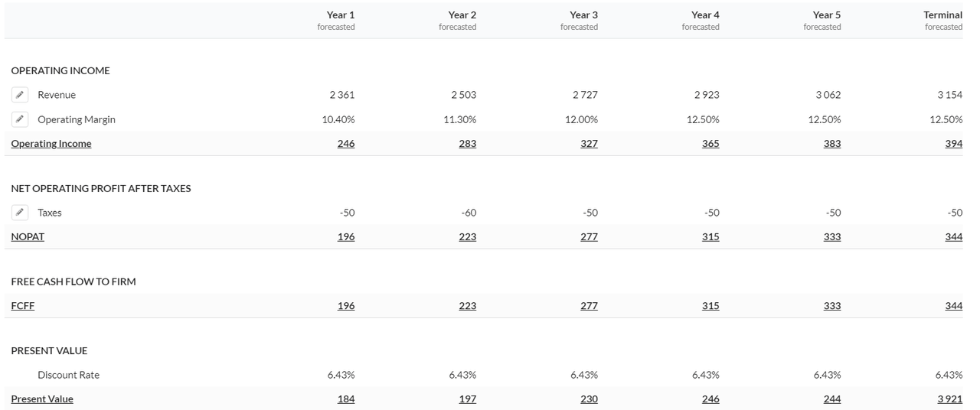Click Year 2 Present Value 197

[x=467, y=399]
